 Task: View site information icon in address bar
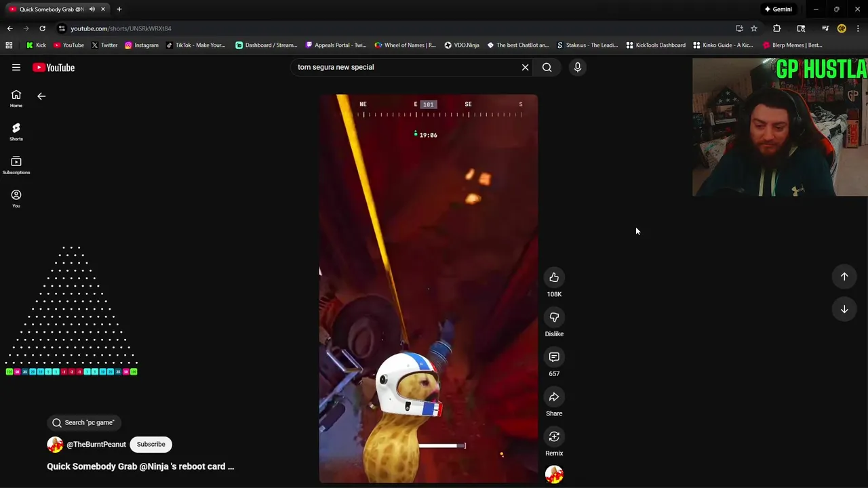pos(62,28)
